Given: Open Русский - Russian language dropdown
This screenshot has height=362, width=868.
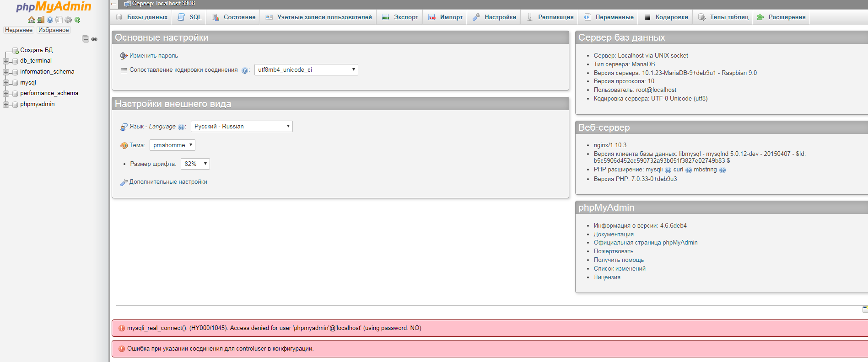Looking at the screenshot, I should (x=242, y=126).
